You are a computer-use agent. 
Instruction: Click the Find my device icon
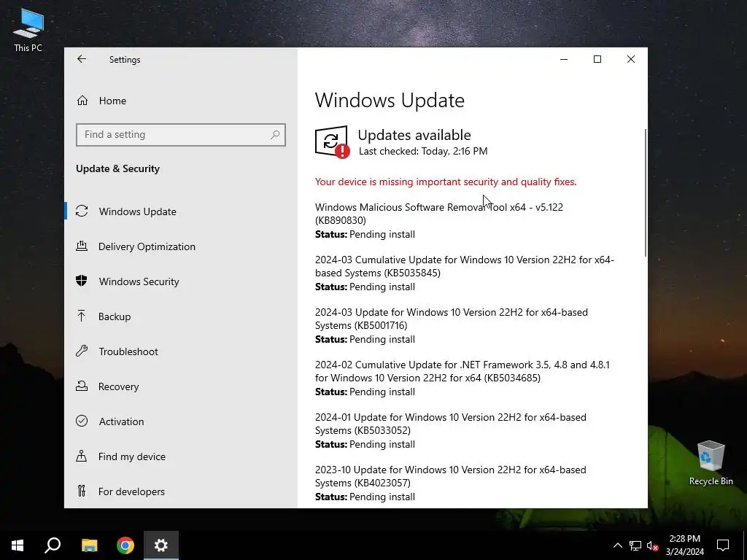[82, 456]
